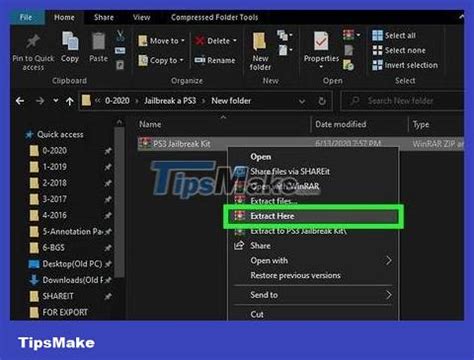474x360 pixels.
Task: Open the New item dropdown icon
Action: (284, 35)
